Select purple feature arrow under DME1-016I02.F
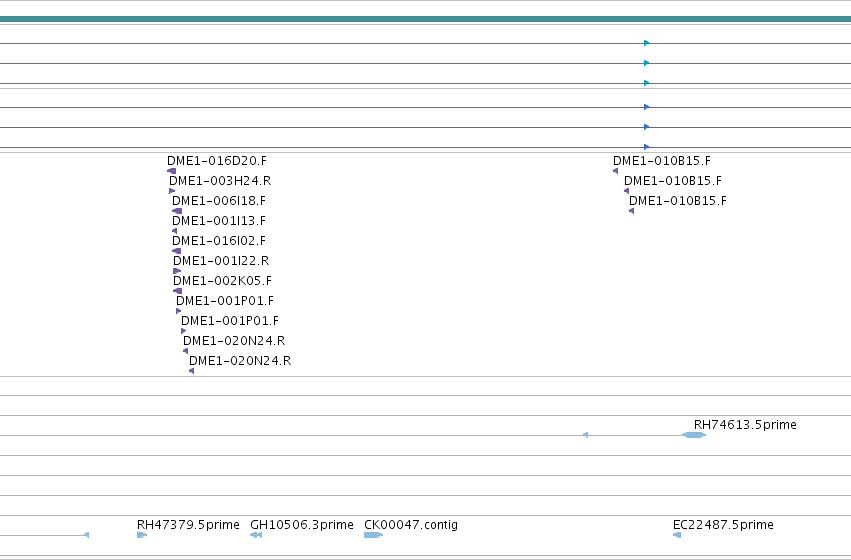851x560 pixels. pos(176,251)
